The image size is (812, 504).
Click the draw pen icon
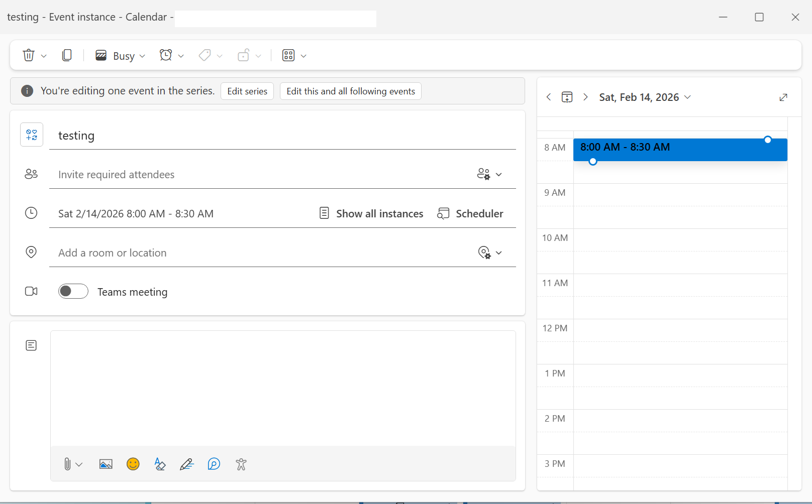coord(187,464)
